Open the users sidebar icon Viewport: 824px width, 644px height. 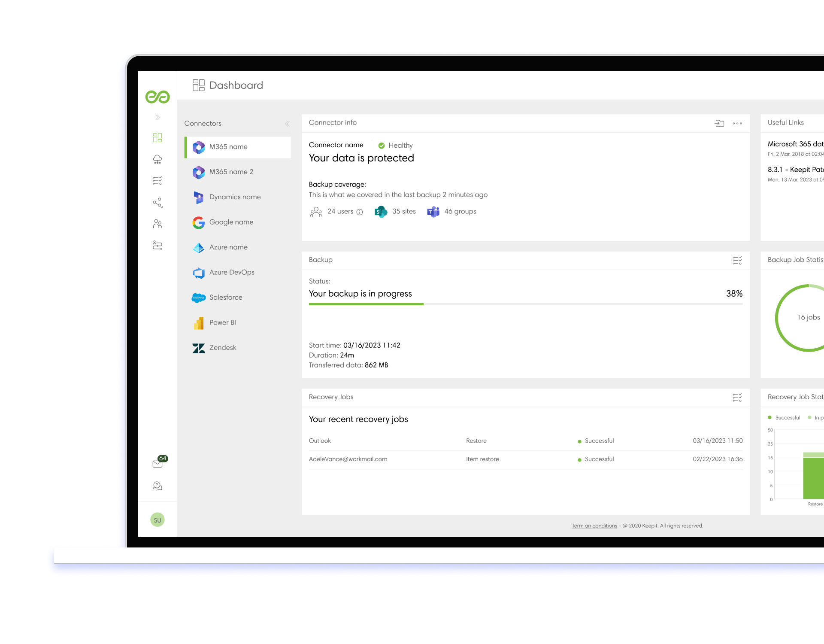[158, 224]
